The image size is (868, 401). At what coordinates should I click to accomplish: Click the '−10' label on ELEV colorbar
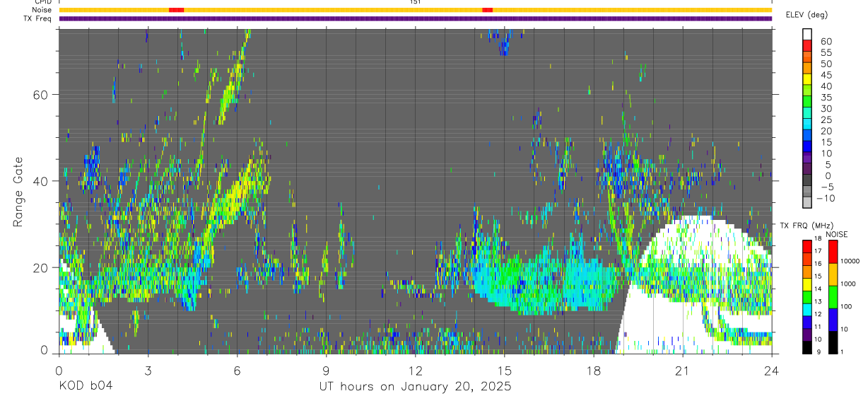[825, 198]
